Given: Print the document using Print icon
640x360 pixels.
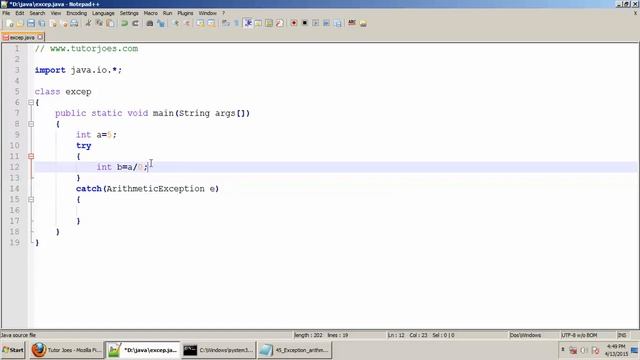Looking at the screenshot, I should click(x=74, y=23).
